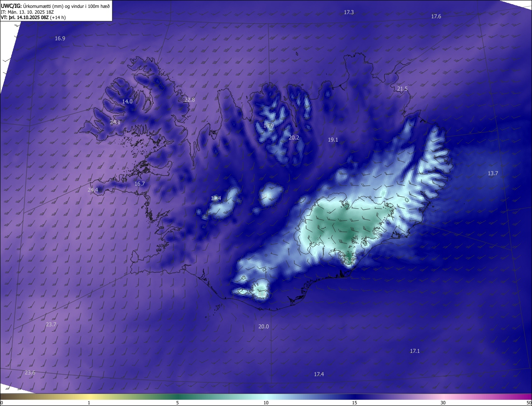Click the map value 17.4
532x406 pixels.
coord(319,374)
